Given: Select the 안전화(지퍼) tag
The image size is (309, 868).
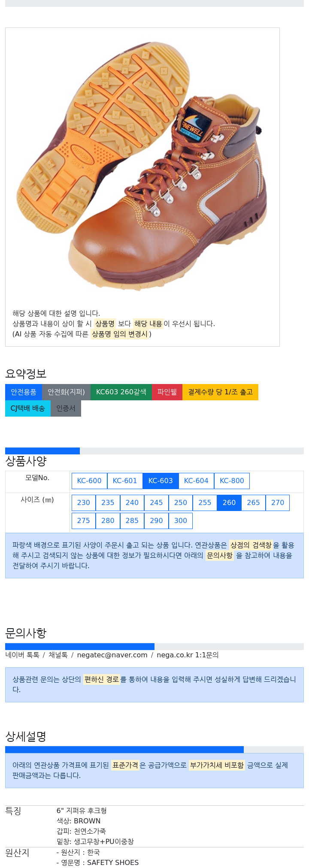Looking at the screenshot, I should [66, 392].
